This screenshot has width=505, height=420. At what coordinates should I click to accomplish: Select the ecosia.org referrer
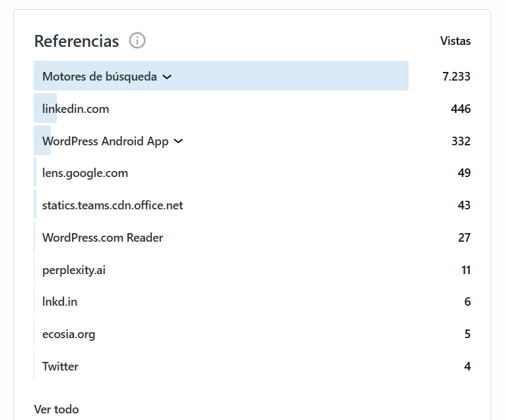coord(69,334)
